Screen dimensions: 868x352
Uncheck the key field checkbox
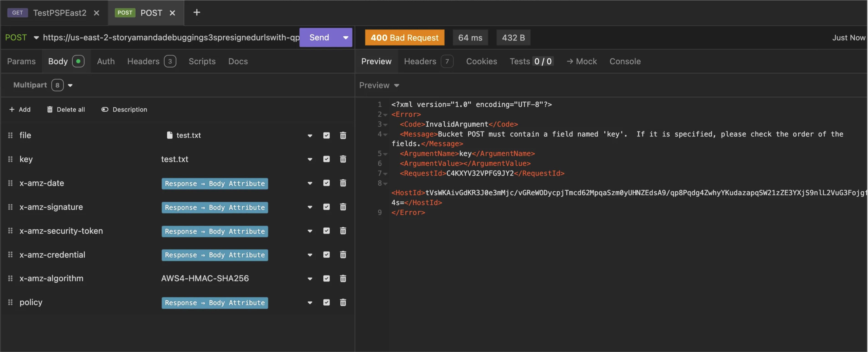pyautogui.click(x=326, y=159)
